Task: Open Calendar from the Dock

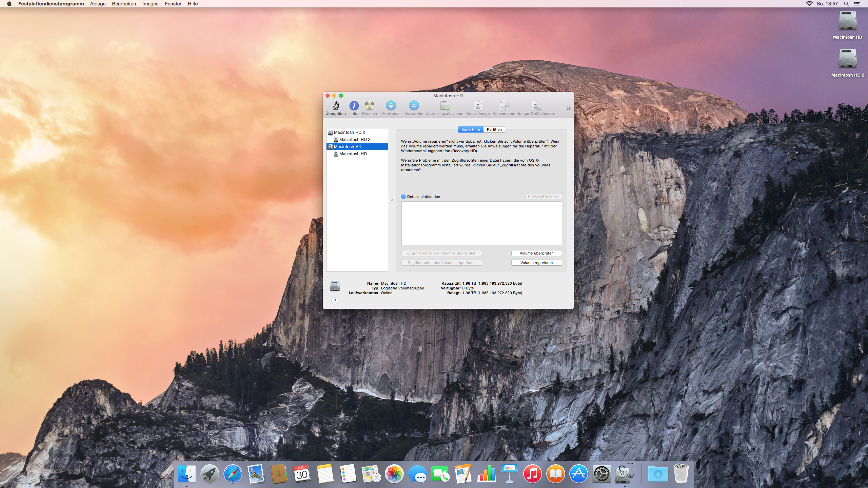Action: point(302,473)
